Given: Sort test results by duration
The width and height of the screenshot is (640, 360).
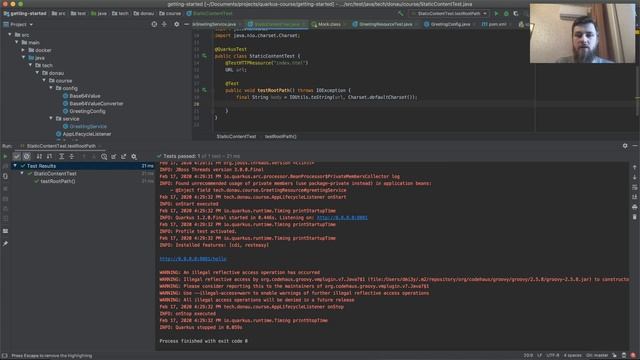Looking at the screenshot, I should click(49, 156).
